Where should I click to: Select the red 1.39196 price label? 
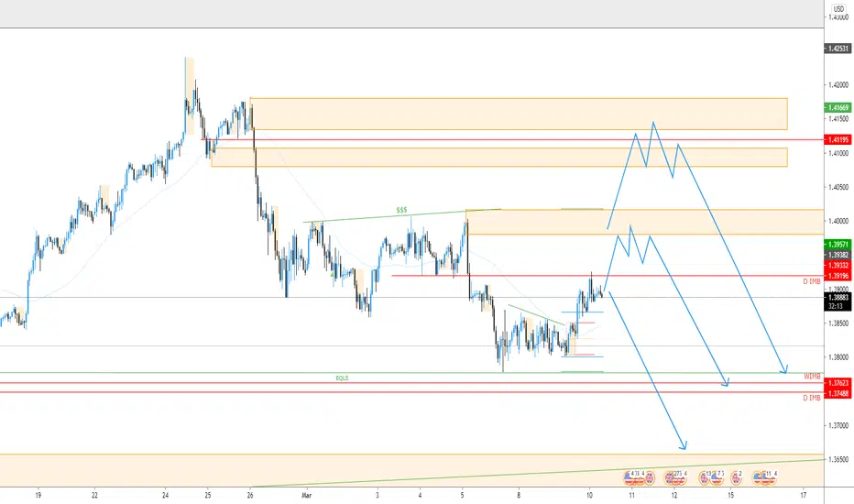pyautogui.click(x=838, y=276)
